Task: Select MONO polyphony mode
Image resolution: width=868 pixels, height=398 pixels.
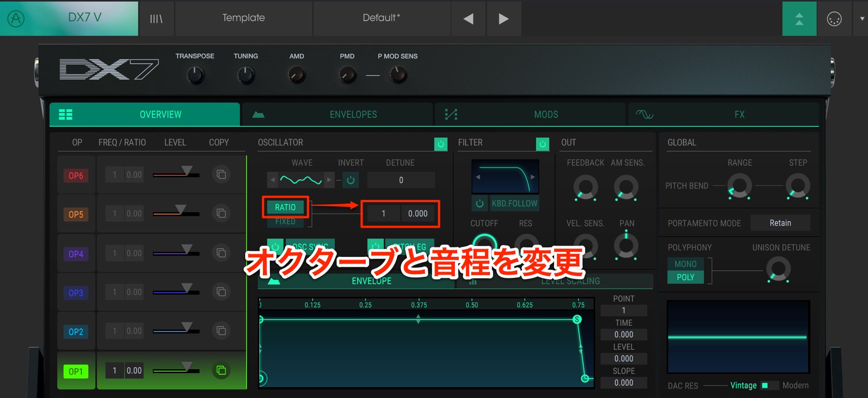Action: pos(686,264)
